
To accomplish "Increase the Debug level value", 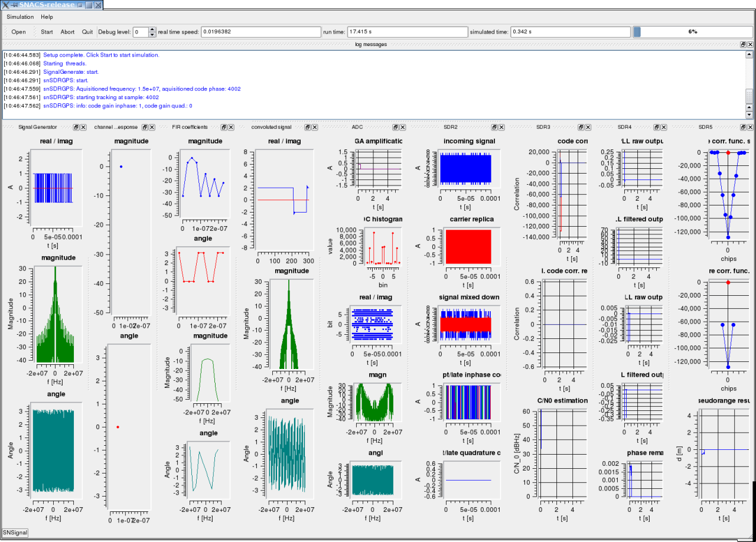I will [x=152, y=30].
